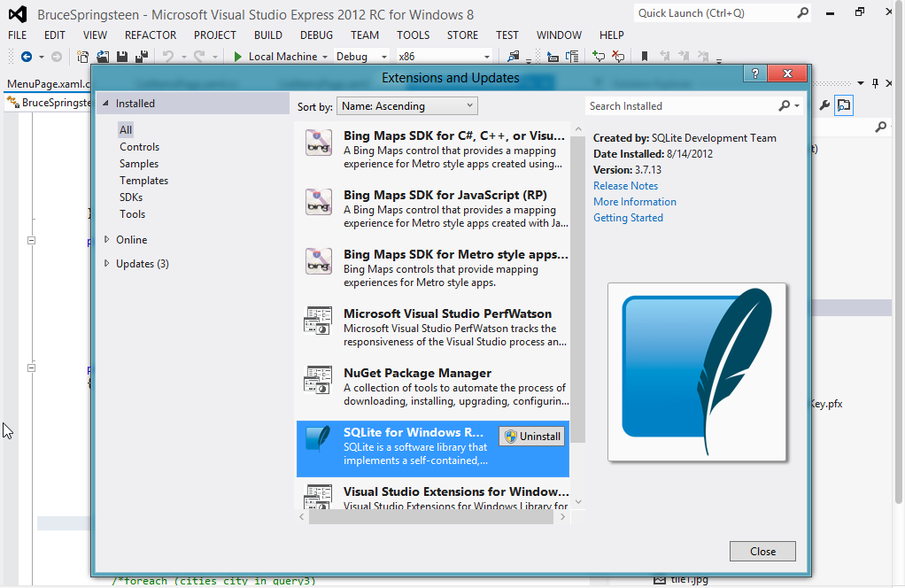Click the PerfWatson extension icon
Image resolution: width=905 pixels, height=588 pixels.
pos(318,321)
